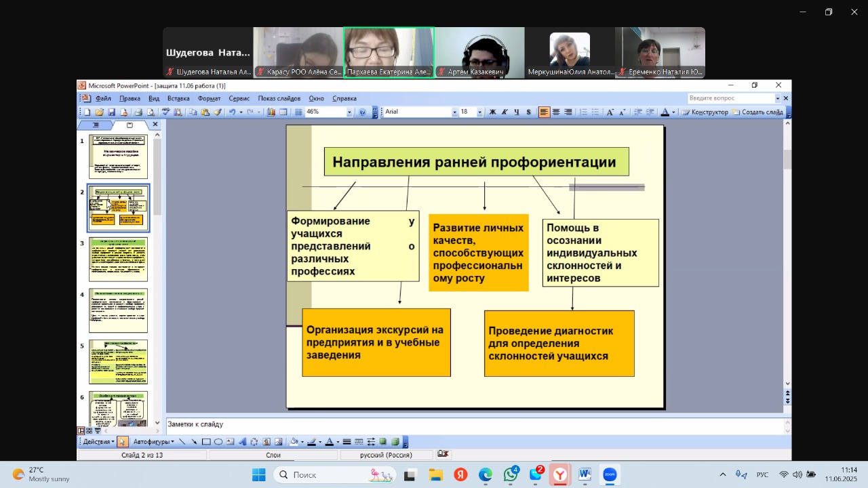The image size is (868, 488).
Task: Click the Save icon in the toolbar
Action: pyautogui.click(x=111, y=113)
